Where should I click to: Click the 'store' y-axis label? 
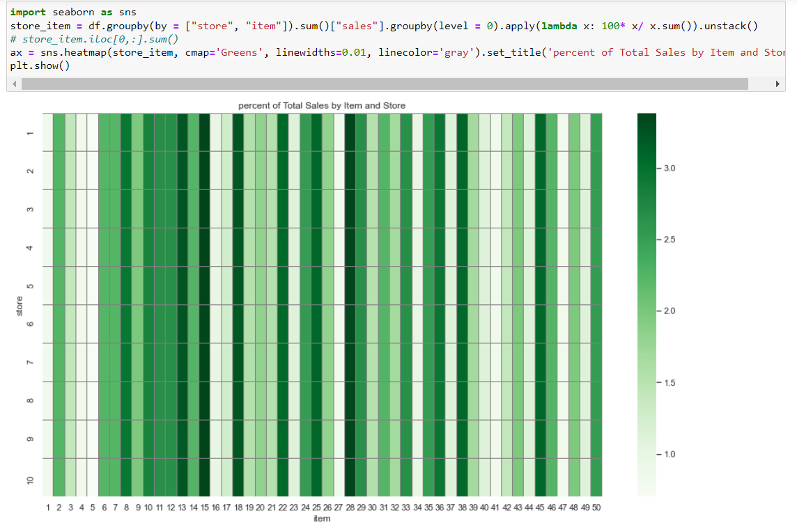[x=20, y=306]
